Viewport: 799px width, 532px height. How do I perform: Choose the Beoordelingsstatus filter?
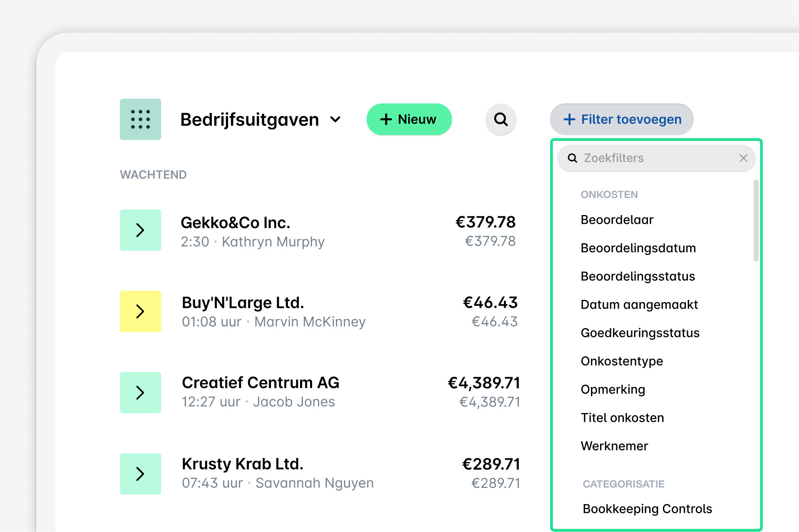pos(638,276)
